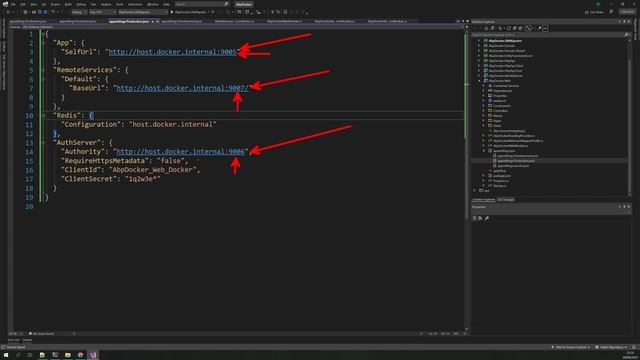Select appsettings.secrets.json in Solution Explorer

tap(513, 166)
